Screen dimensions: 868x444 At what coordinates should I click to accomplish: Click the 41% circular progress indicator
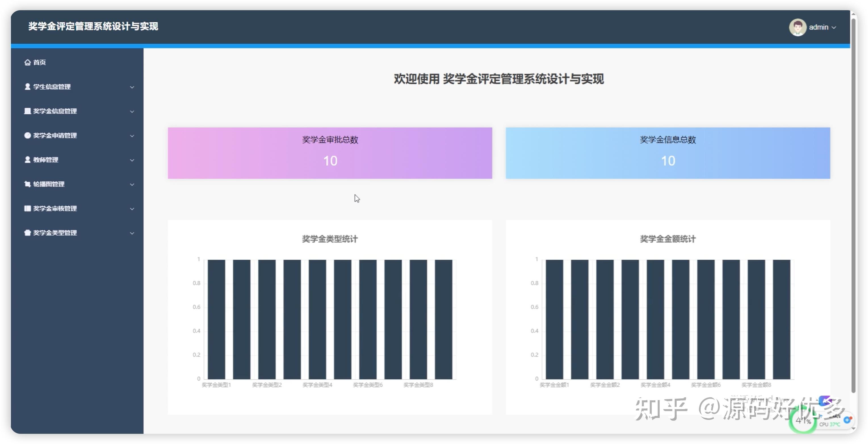pos(802,421)
